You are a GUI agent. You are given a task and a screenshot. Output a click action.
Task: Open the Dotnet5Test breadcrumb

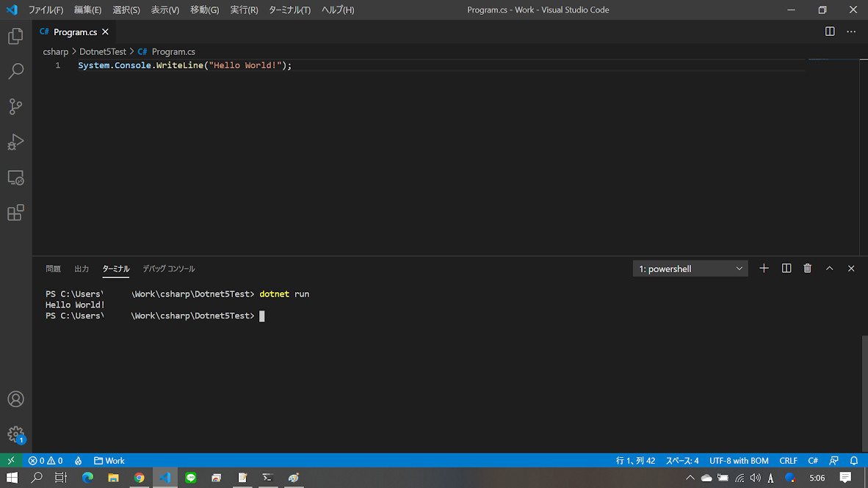(x=103, y=51)
